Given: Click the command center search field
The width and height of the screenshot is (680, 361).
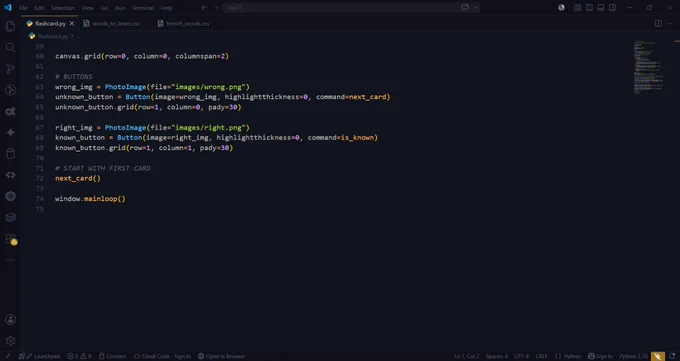Looking at the screenshot, I should tap(340, 7).
